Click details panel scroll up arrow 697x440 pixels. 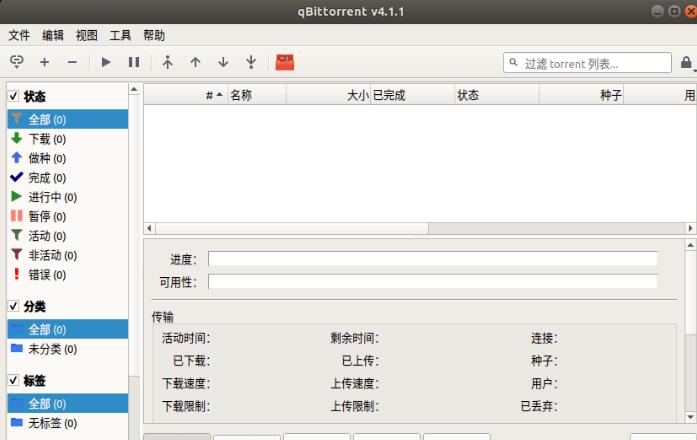pyautogui.click(x=690, y=245)
